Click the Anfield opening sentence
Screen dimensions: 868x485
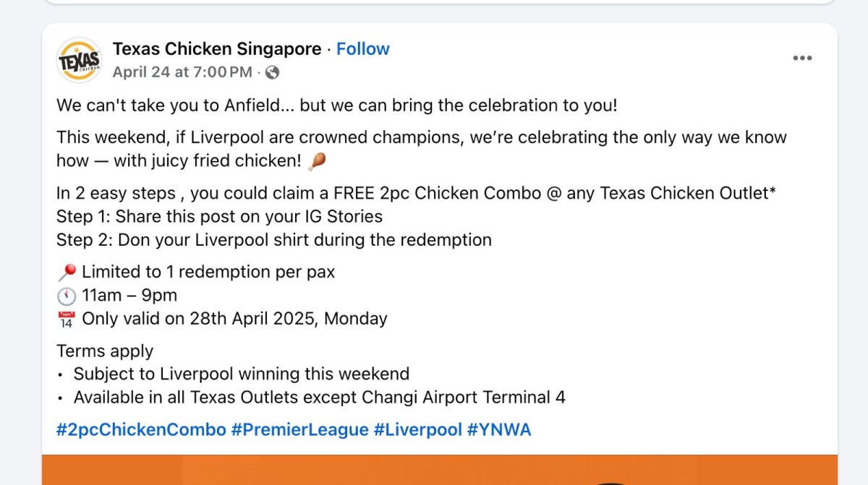point(337,105)
